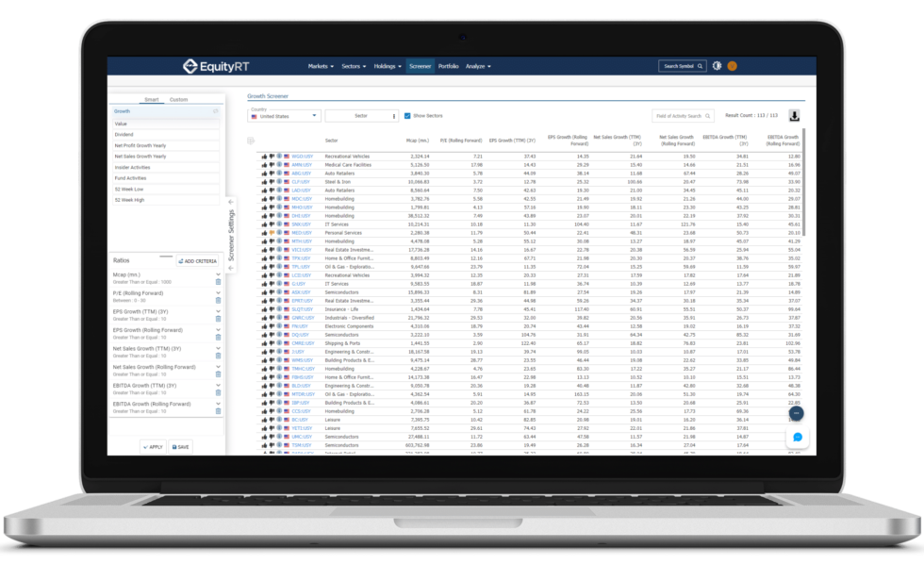Toggle thumbs-up for the AMN:USY row
This screenshot has width=924, height=581.
click(265, 164)
